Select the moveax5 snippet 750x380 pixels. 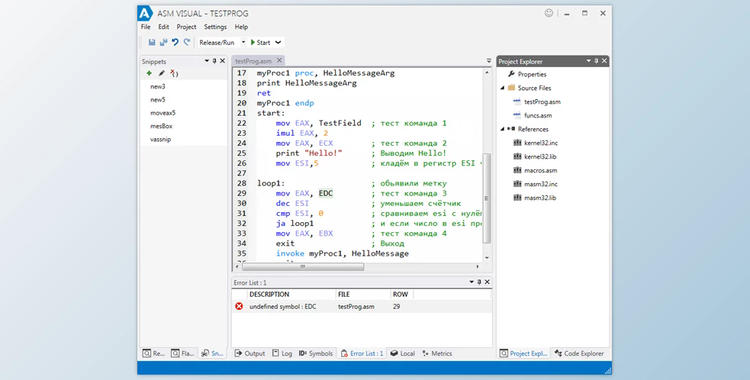click(x=163, y=113)
